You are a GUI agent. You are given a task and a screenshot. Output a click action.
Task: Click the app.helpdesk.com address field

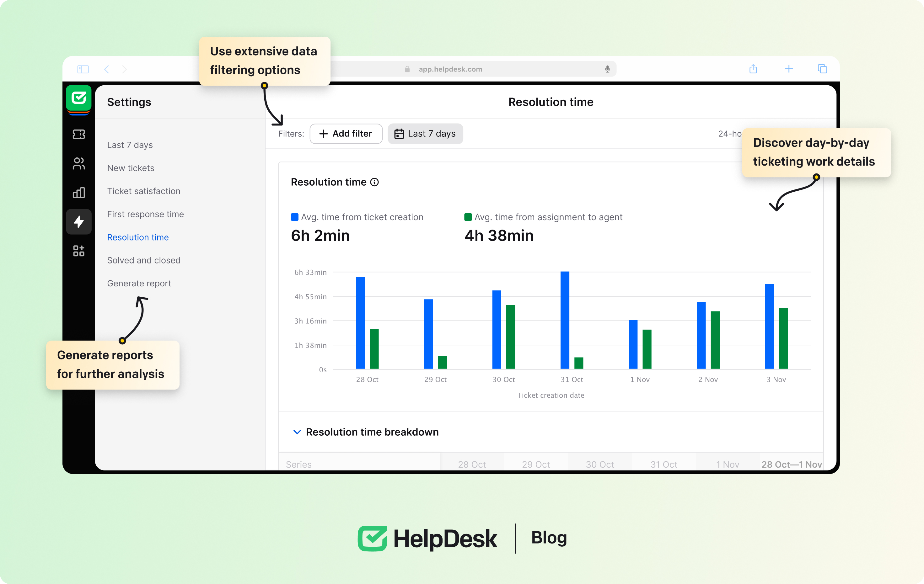(450, 69)
